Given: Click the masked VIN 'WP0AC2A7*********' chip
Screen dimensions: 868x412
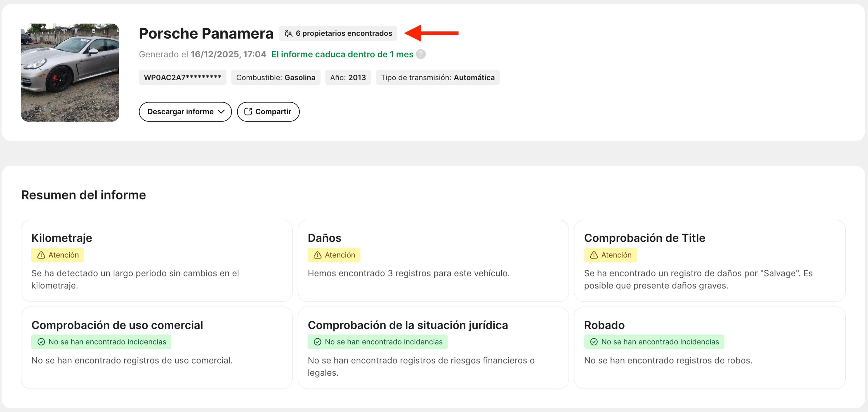Looking at the screenshot, I should 183,77.
